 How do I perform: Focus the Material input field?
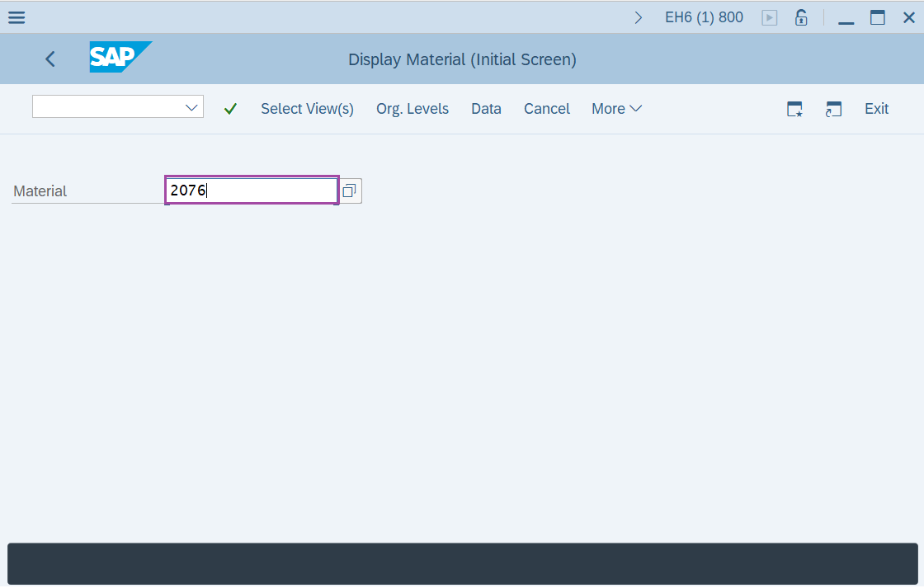(252, 191)
